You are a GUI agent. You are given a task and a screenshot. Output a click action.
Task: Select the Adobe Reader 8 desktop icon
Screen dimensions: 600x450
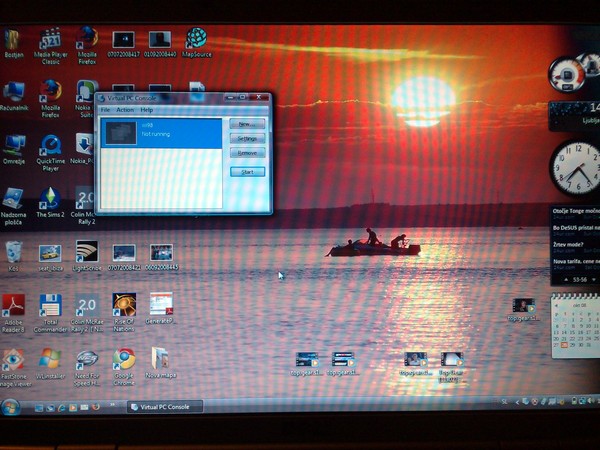(13, 313)
